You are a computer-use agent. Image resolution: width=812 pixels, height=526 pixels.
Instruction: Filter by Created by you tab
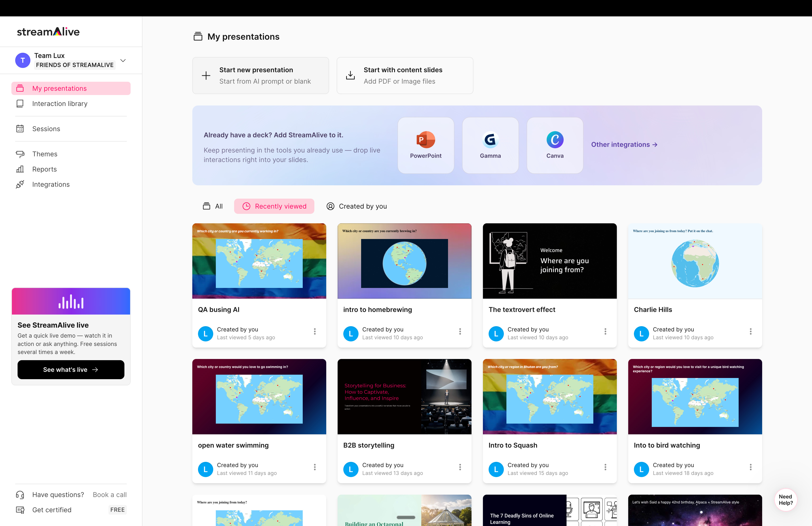(x=357, y=206)
